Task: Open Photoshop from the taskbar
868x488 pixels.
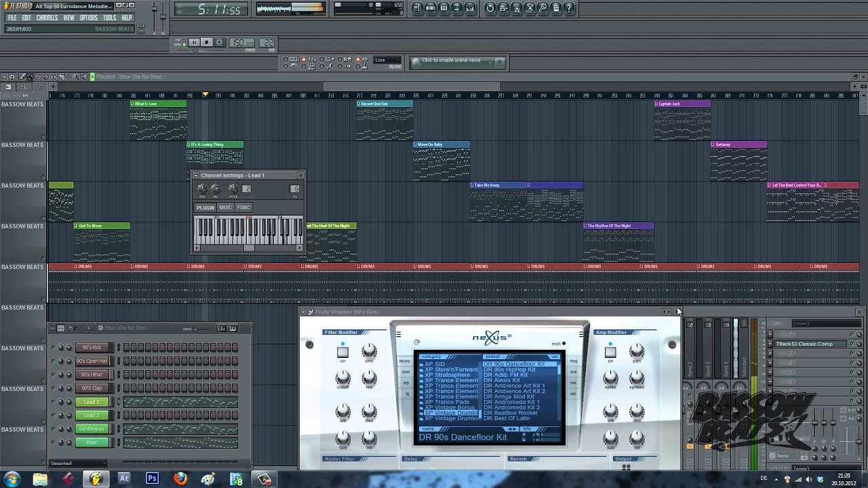Action: [x=152, y=479]
